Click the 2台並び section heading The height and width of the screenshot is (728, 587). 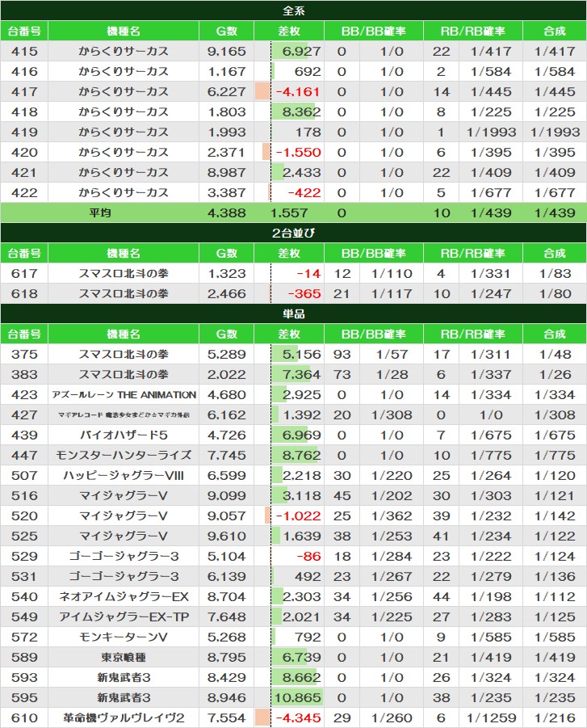pyautogui.click(x=293, y=233)
